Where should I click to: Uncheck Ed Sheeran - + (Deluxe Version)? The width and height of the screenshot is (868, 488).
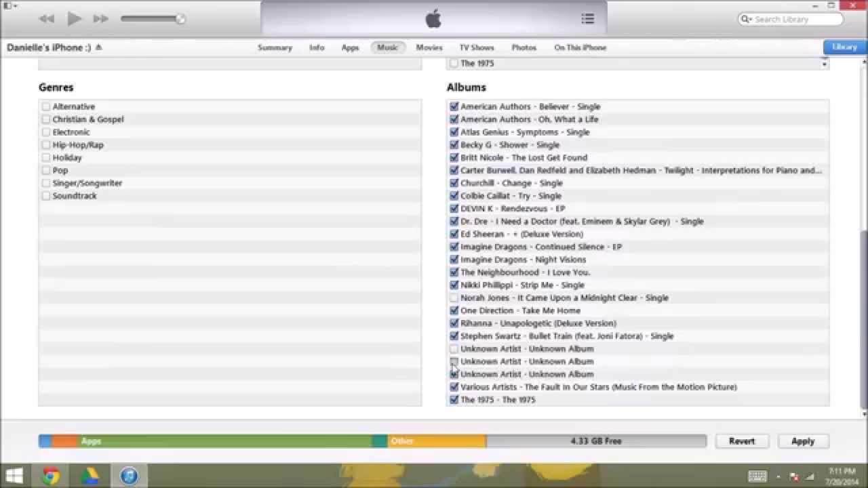point(454,234)
